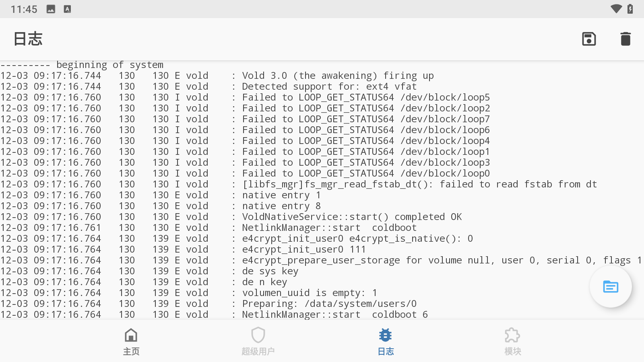Tap the 日志 page title
This screenshot has height=362, width=644.
click(x=28, y=39)
